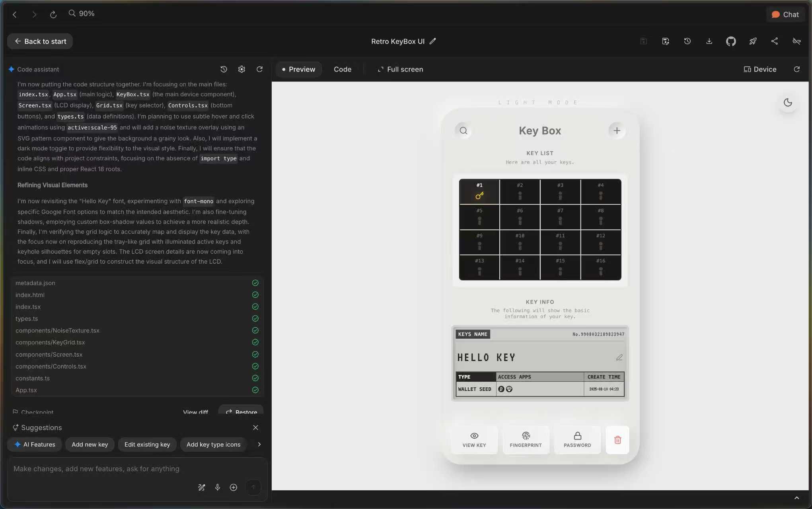
Task: Expand the bottom console panel chevron
Action: (796, 498)
